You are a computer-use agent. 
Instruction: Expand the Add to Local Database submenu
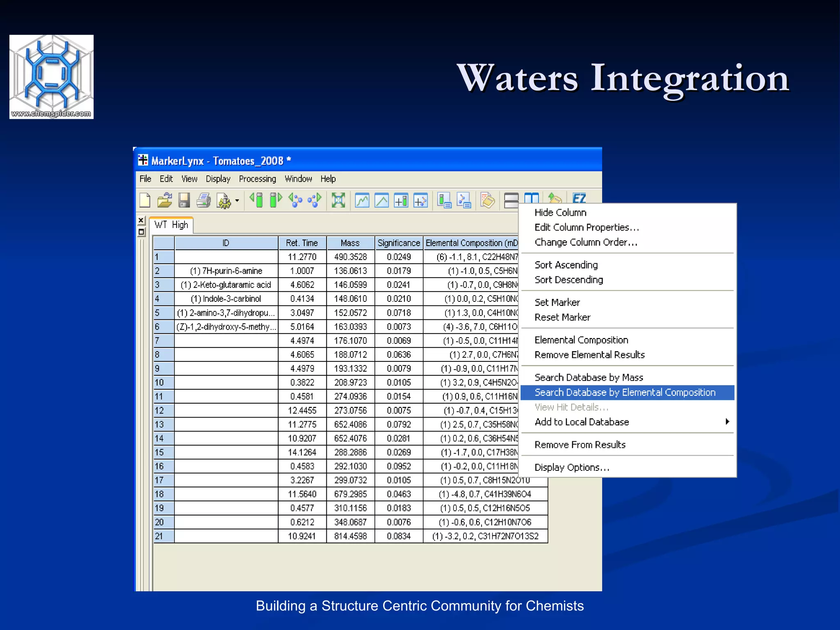coord(627,422)
